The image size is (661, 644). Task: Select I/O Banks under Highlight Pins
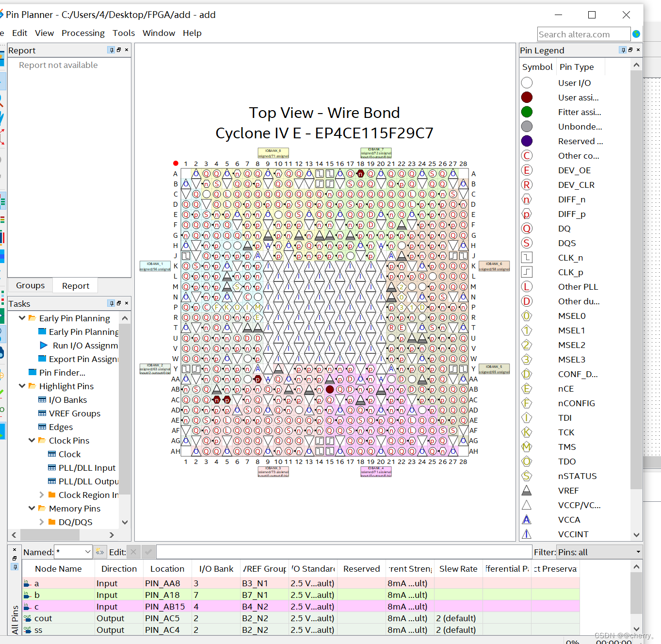pyautogui.click(x=68, y=399)
